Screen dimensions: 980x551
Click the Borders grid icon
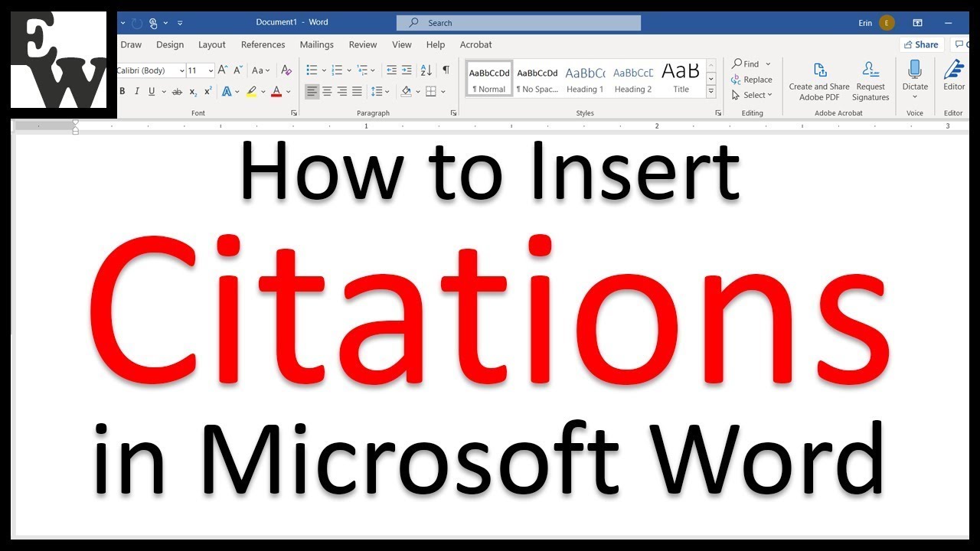click(x=431, y=92)
